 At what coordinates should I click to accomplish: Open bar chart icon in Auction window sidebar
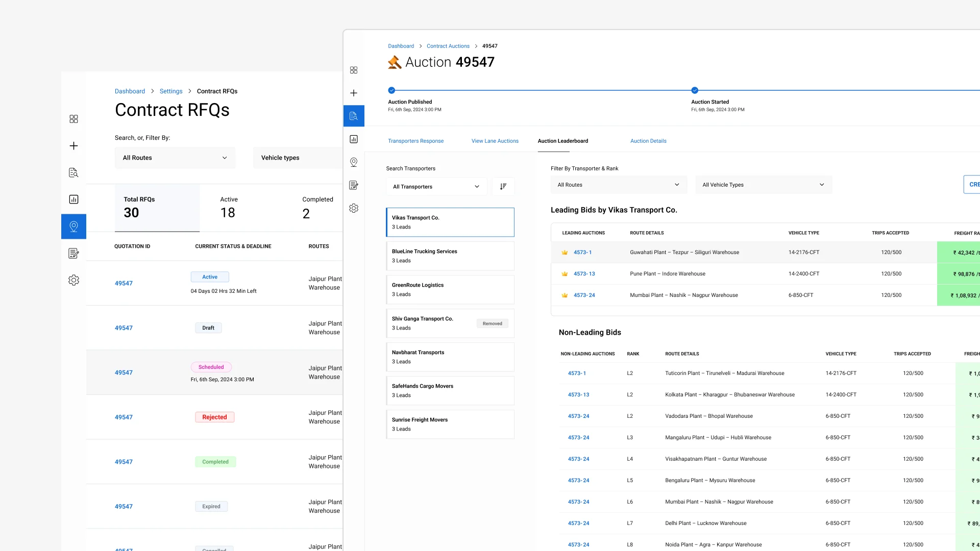pyautogui.click(x=354, y=139)
